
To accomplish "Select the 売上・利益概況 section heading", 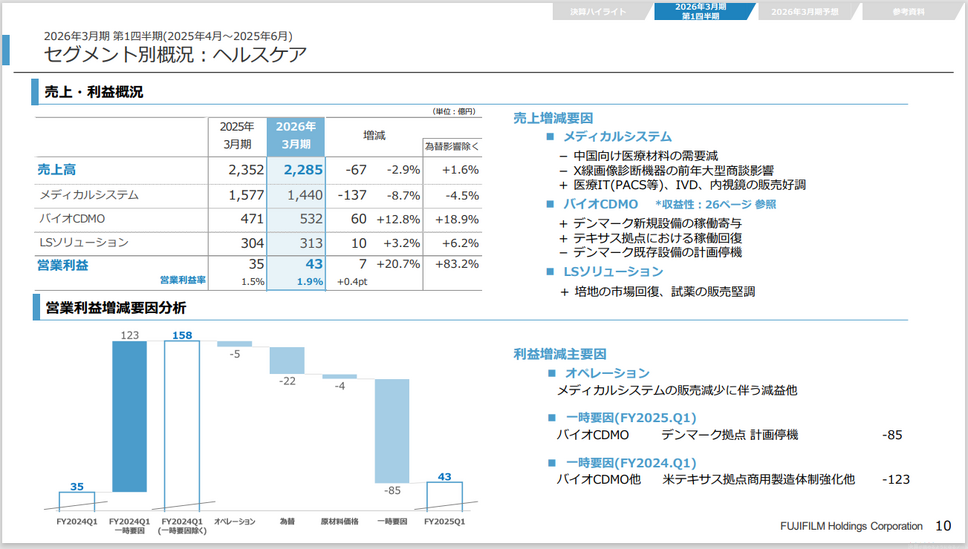I will click(x=94, y=92).
